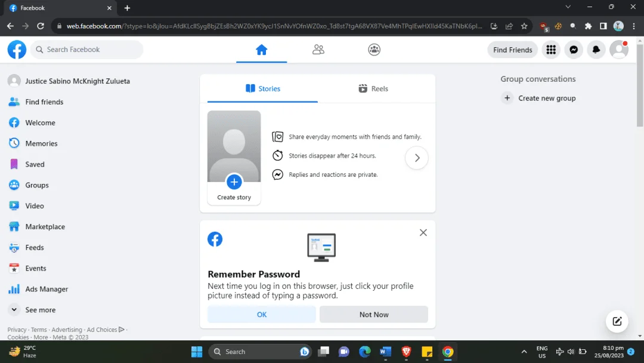
Task: Open Events in the sidebar
Action: pos(27,269)
